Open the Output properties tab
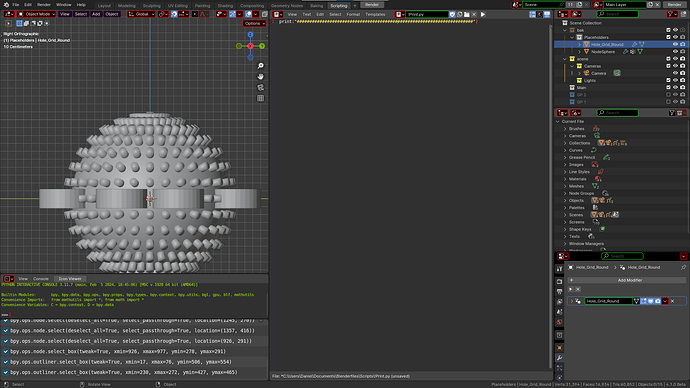This screenshot has height=388, width=690. [x=559, y=291]
